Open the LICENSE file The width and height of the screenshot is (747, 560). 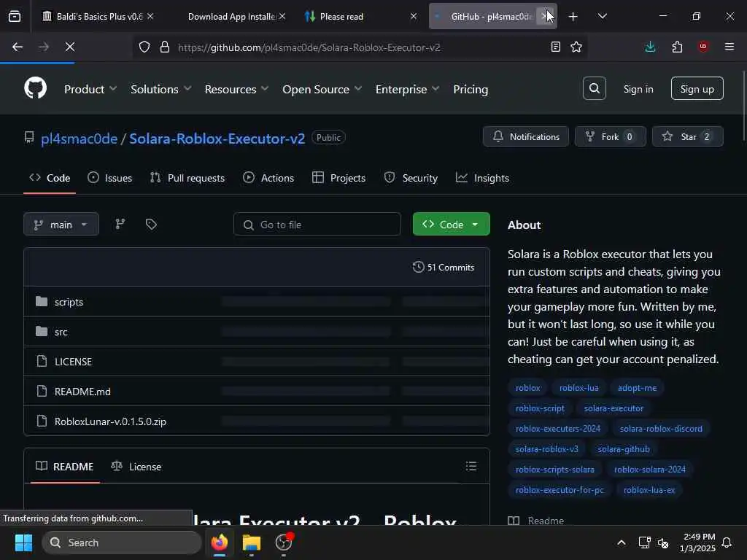tap(73, 362)
